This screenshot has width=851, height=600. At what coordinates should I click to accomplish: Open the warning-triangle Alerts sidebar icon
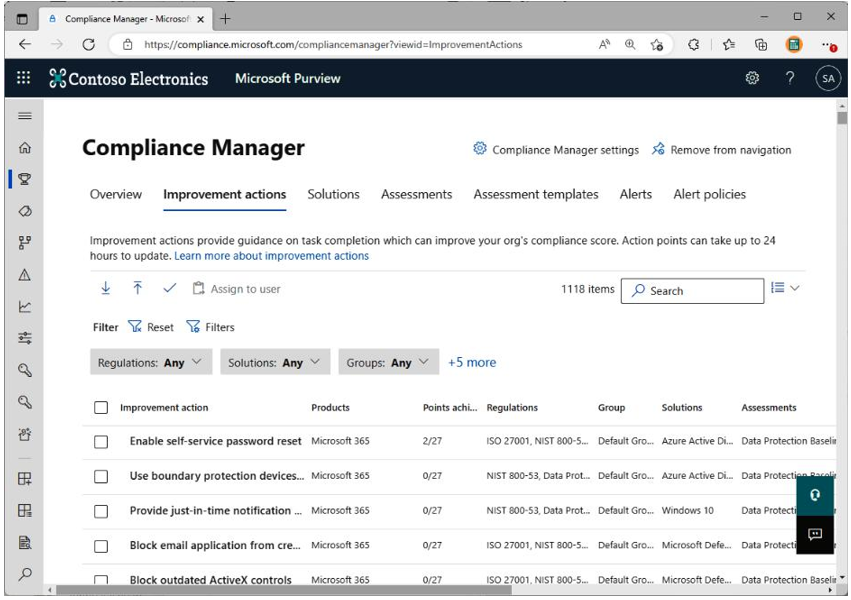tap(24, 275)
